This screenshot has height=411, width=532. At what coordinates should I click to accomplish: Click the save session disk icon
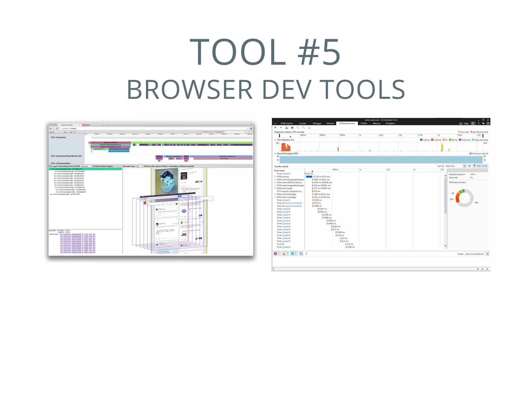pos(292,128)
